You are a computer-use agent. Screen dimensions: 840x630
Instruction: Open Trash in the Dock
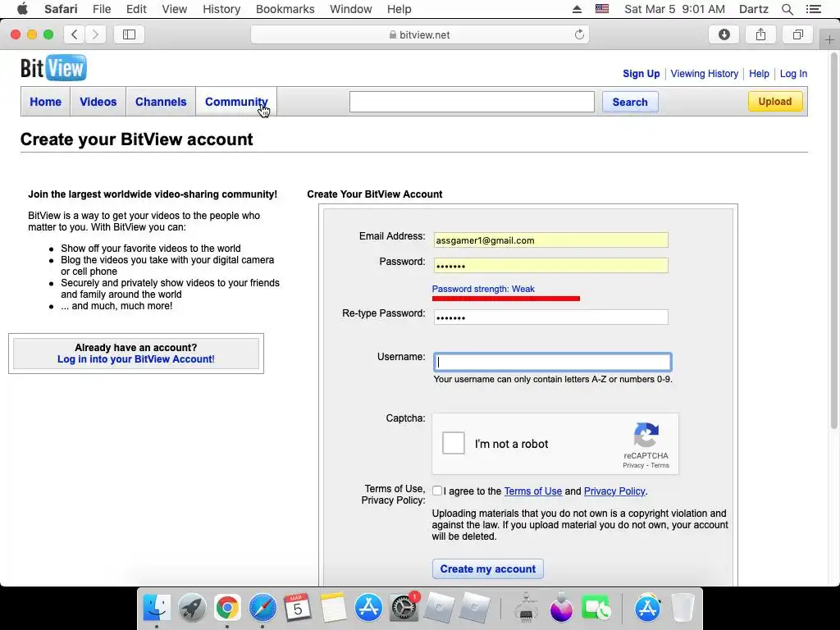(682, 608)
